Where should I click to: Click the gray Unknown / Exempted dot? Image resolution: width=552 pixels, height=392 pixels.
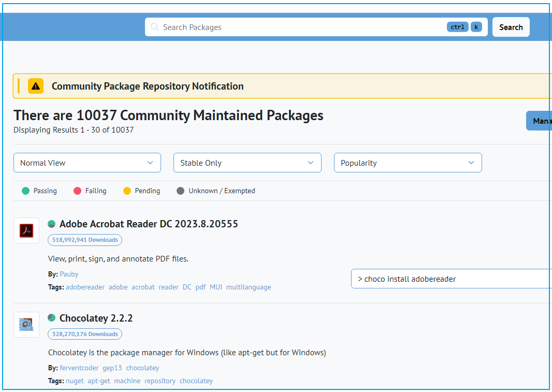click(x=180, y=191)
